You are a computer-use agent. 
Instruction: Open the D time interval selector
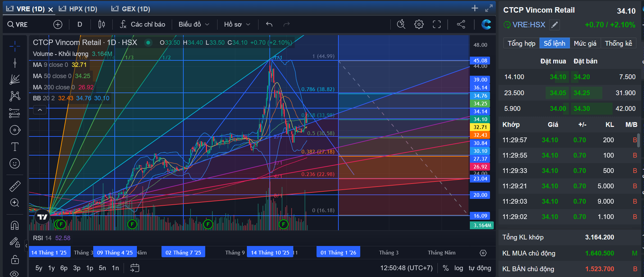click(80, 24)
